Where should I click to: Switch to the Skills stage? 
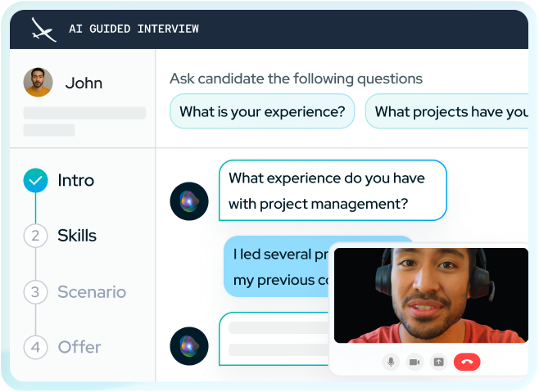(x=77, y=236)
